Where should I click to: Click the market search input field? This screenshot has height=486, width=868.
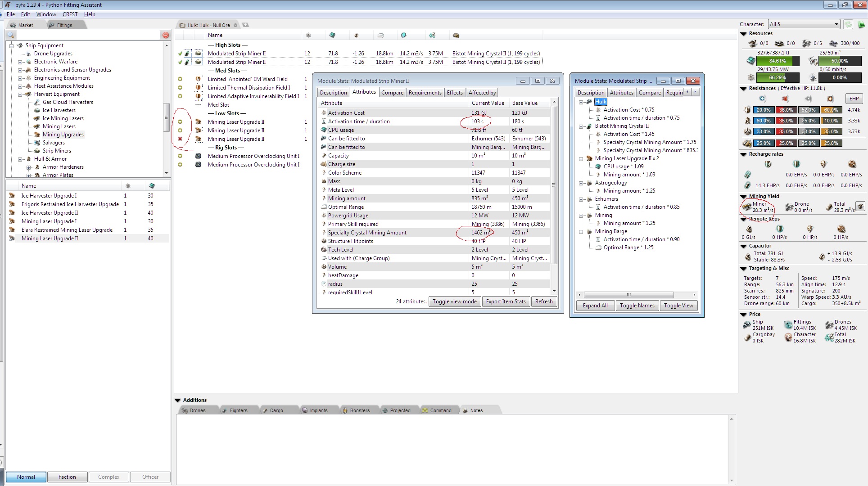click(88, 35)
